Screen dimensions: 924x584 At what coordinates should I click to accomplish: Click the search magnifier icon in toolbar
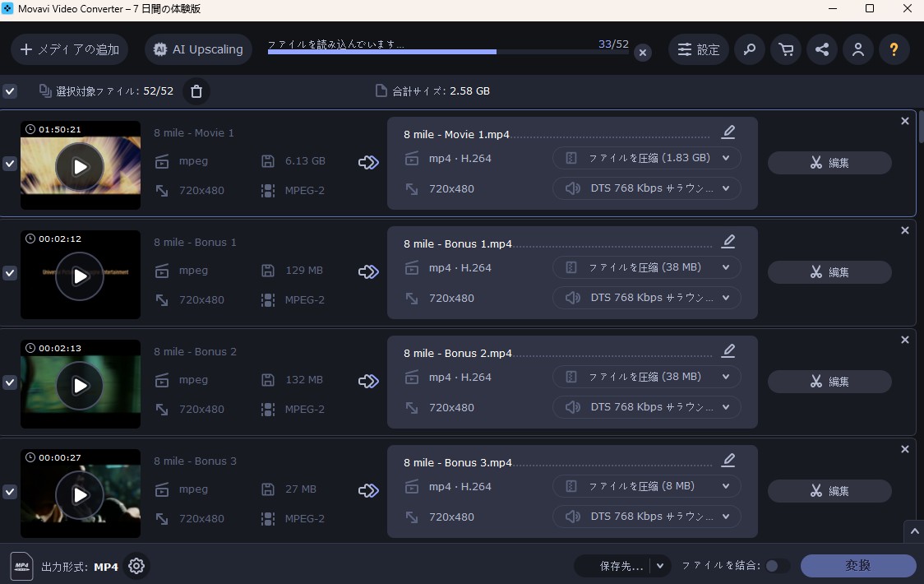click(x=749, y=49)
